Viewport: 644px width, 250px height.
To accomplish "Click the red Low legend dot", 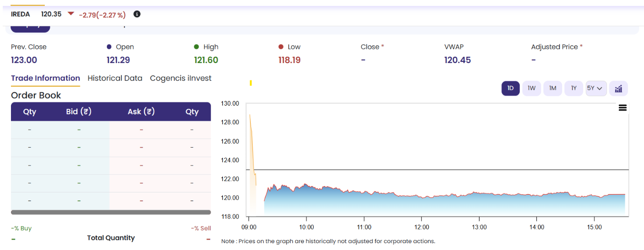I will point(281,47).
